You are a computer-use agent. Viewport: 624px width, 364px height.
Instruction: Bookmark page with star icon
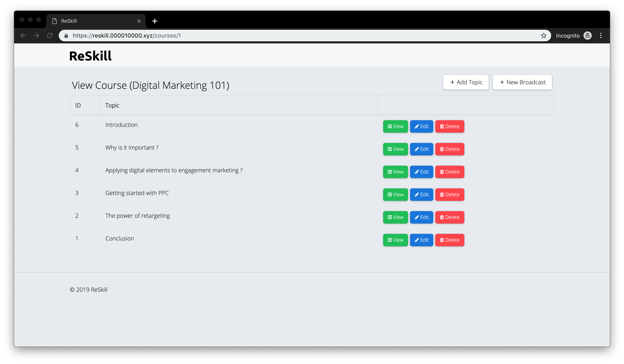(x=544, y=36)
